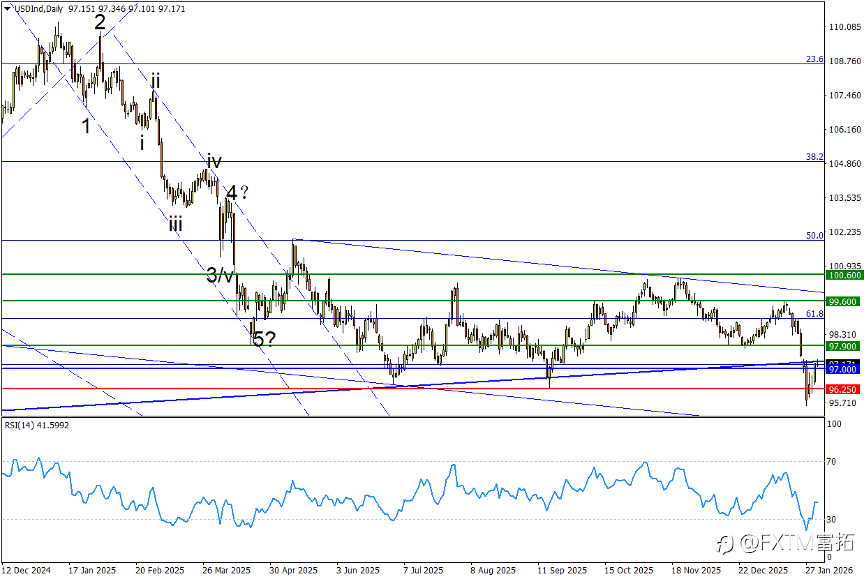Select the green 100.600 price label

[843, 275]
